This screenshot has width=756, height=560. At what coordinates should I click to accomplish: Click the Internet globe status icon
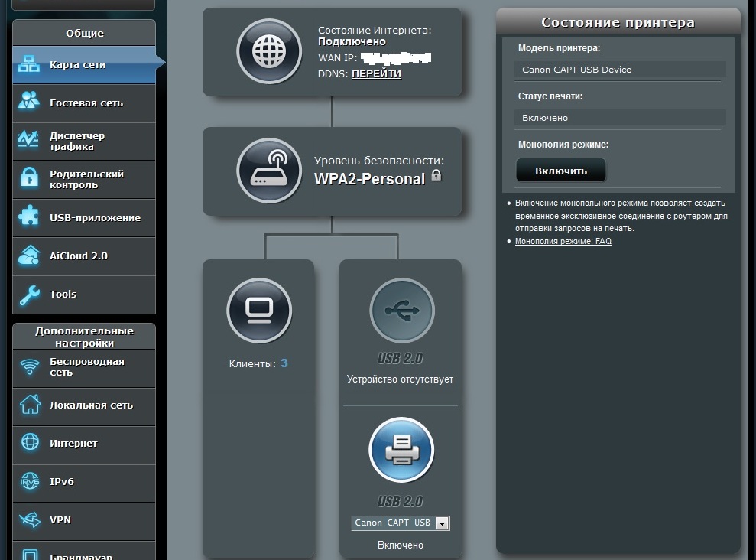pyautogui.click(x=268, y=51)
